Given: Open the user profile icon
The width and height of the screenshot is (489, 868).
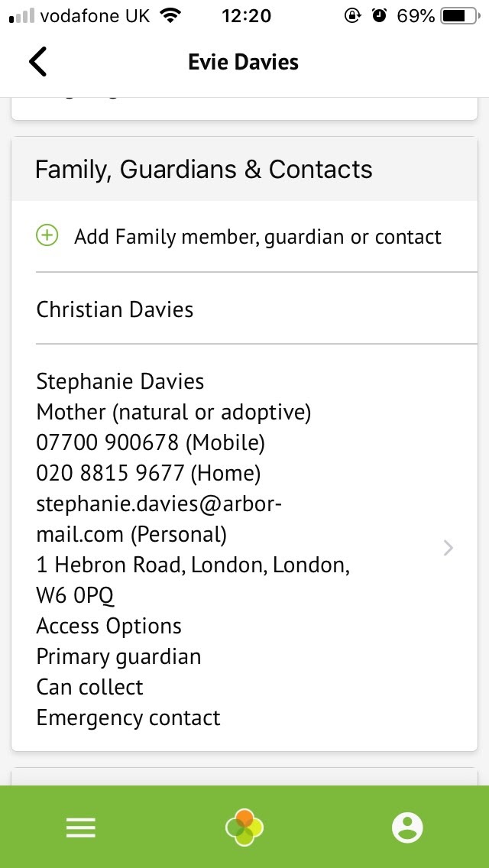Looking at the screenshot, I should (x=407, y=828).
